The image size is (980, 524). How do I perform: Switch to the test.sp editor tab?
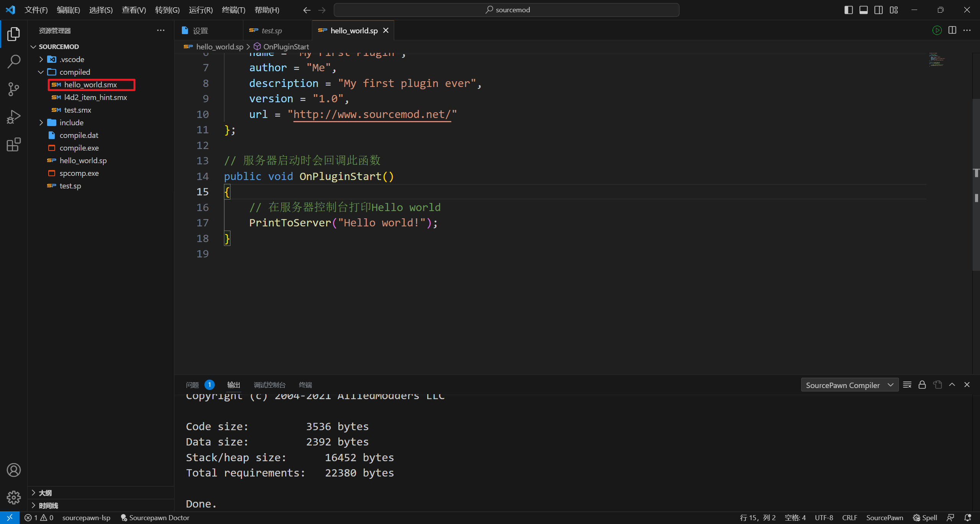(278, 30)
